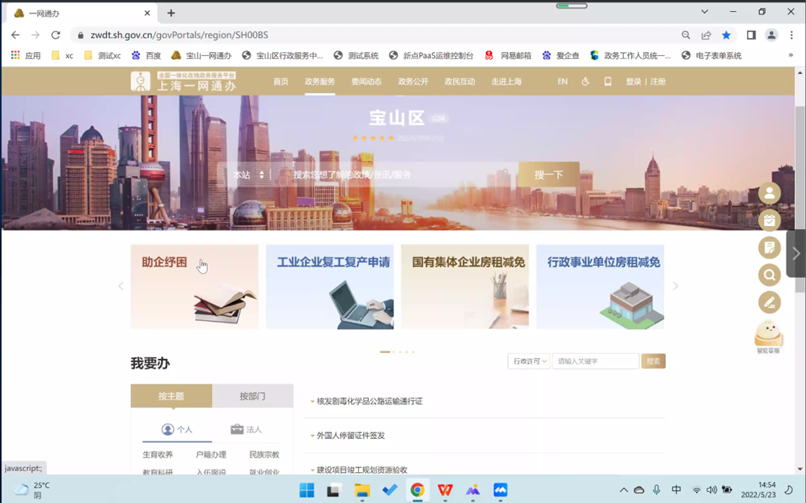Open the 百度 bookmark

pyautogui.click(x=146, y=55)
